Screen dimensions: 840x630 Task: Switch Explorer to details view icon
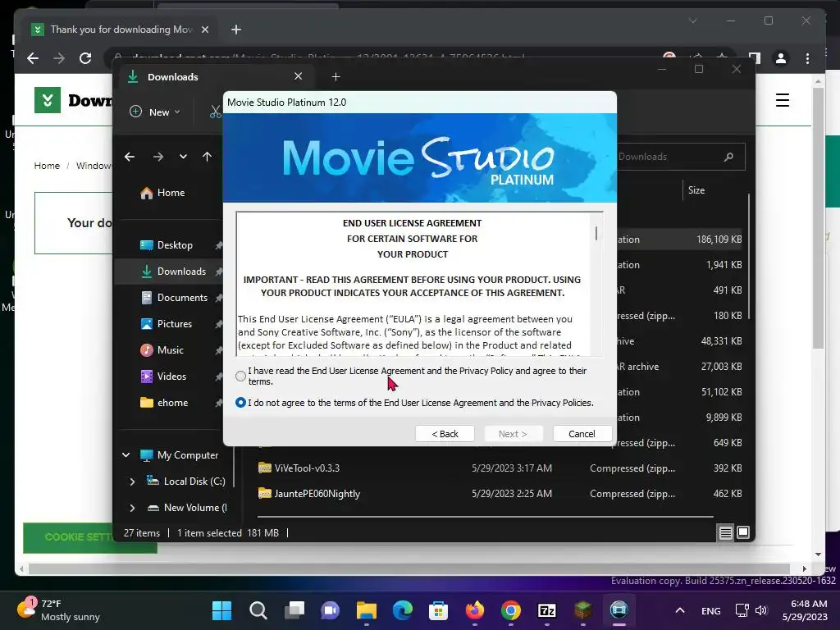click(725, 532)
